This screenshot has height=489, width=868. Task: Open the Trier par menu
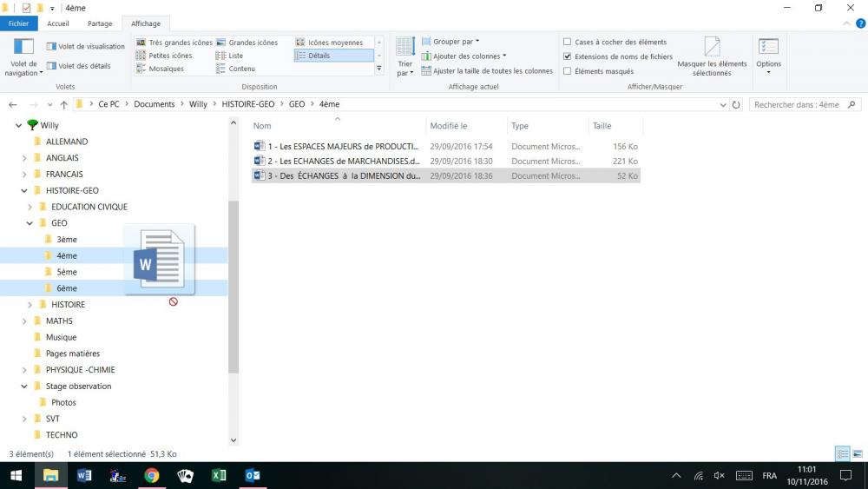coord(405,56)
